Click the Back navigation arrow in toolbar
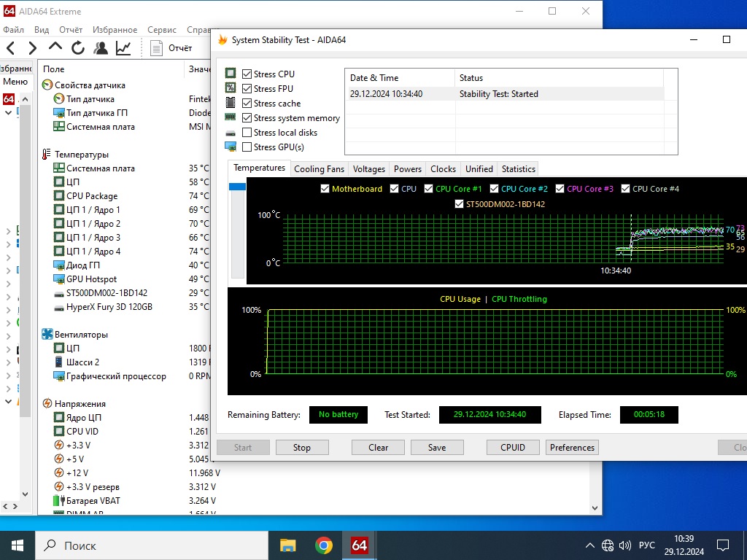The image size is (747, 560). click(10, 48)
